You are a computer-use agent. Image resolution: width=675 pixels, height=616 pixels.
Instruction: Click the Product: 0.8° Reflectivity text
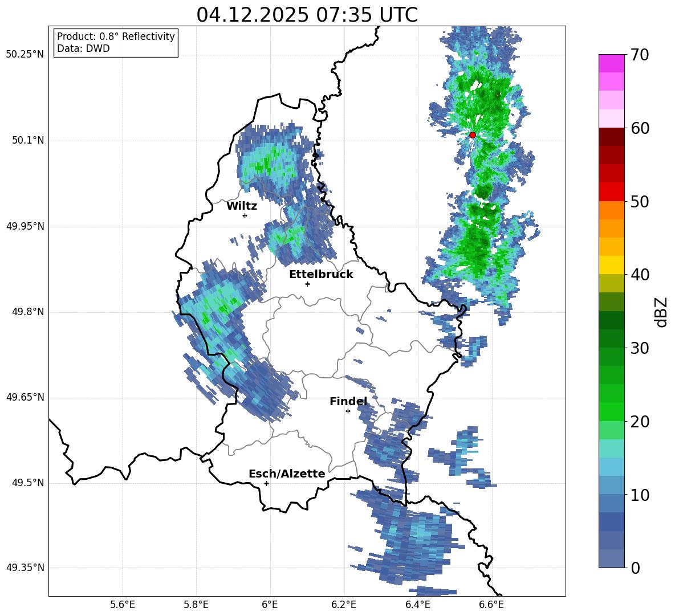coord(116,36)
